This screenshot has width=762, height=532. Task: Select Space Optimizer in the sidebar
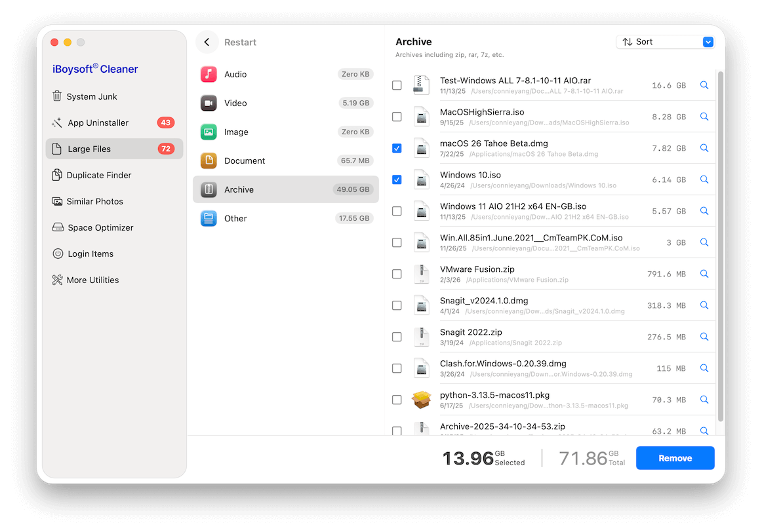[100, 227]
